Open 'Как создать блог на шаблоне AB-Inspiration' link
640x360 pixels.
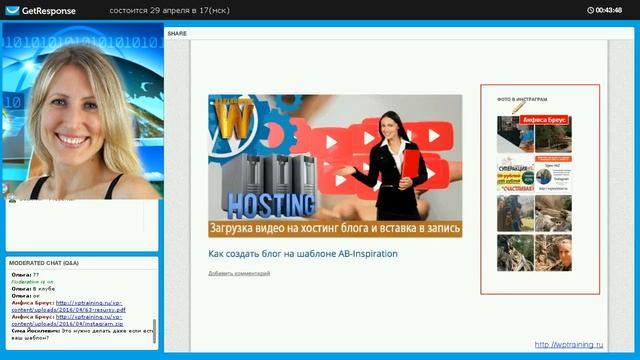tap(303, 254)
